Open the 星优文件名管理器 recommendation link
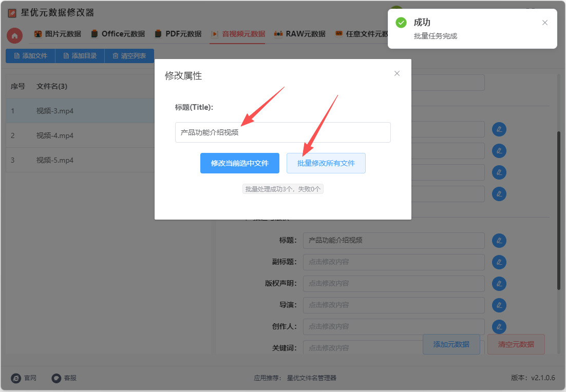 coord(312,378)
